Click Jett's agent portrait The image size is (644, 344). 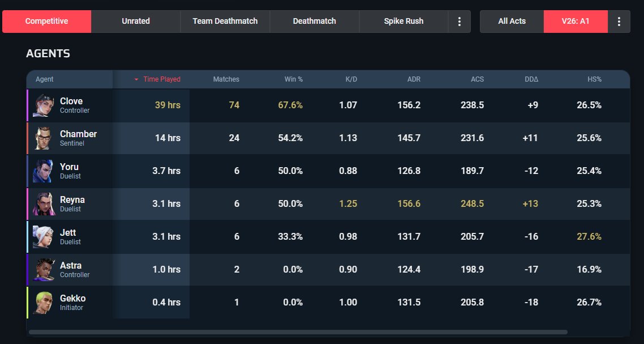[43, 237]
